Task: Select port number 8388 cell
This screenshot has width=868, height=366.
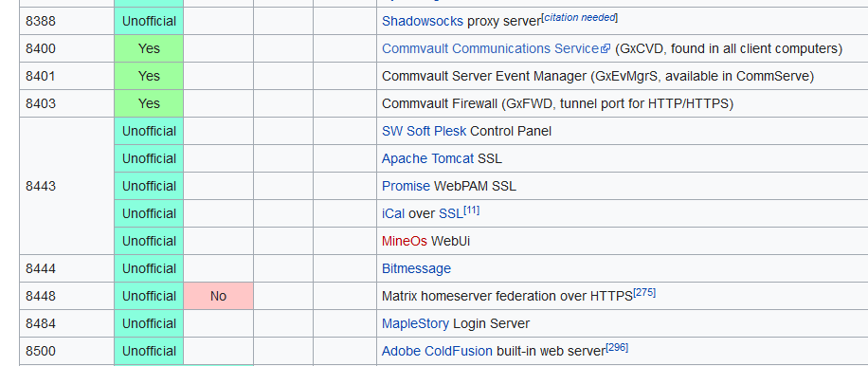Action: coord(66,21)
